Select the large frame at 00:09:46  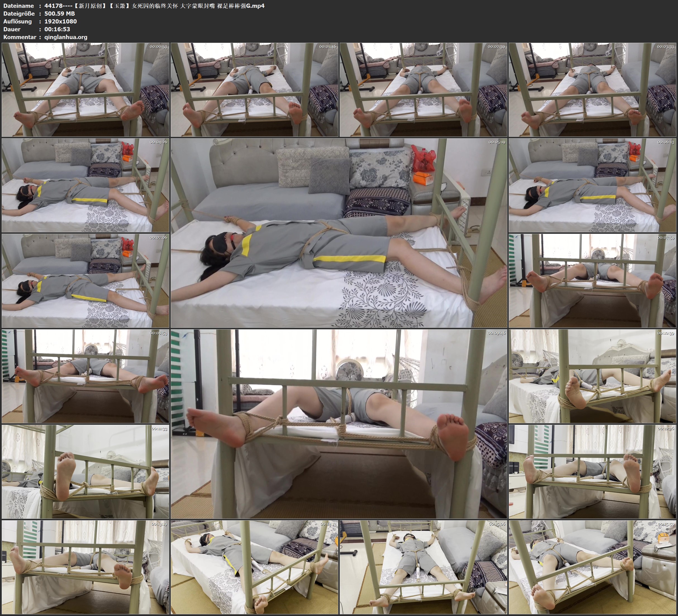click(x=339, y=424)
